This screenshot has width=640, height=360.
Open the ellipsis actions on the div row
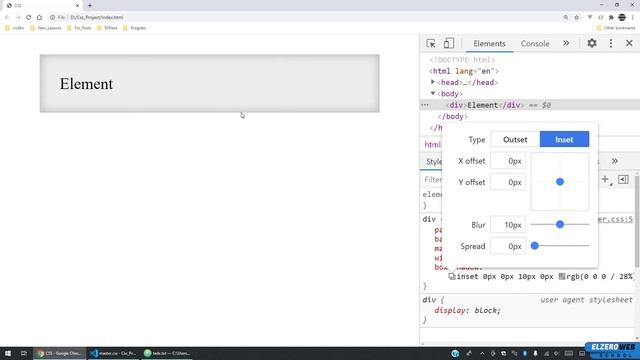tap(425, 105)
